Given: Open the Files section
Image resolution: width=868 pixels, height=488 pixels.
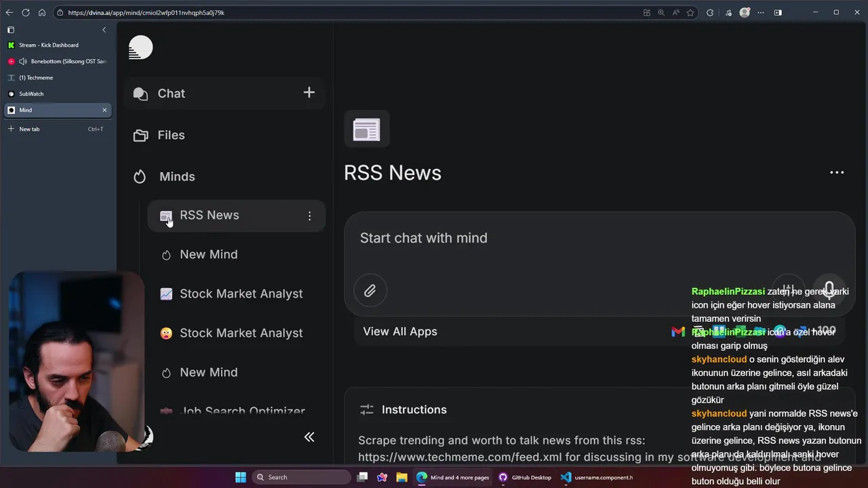Looking at the screenshot, I should 171,135.
